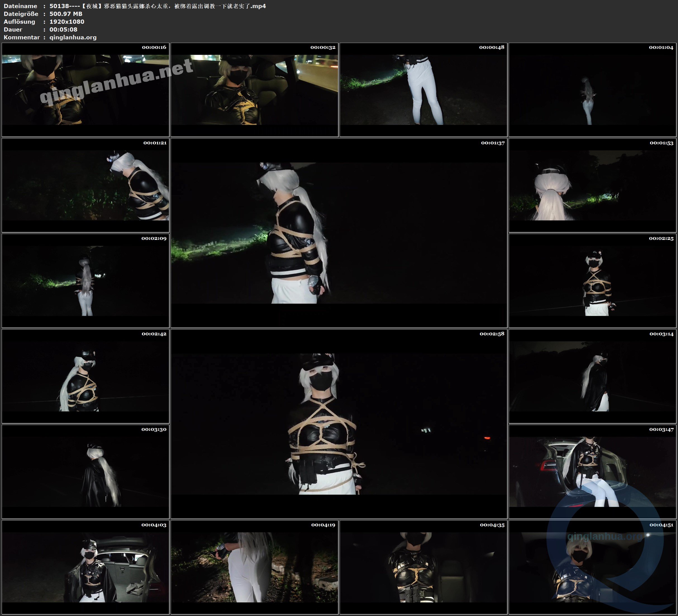678x616 pixels.
Task: Open the thumbnail stamped 00:01:21
Action: tap(85, 185)
